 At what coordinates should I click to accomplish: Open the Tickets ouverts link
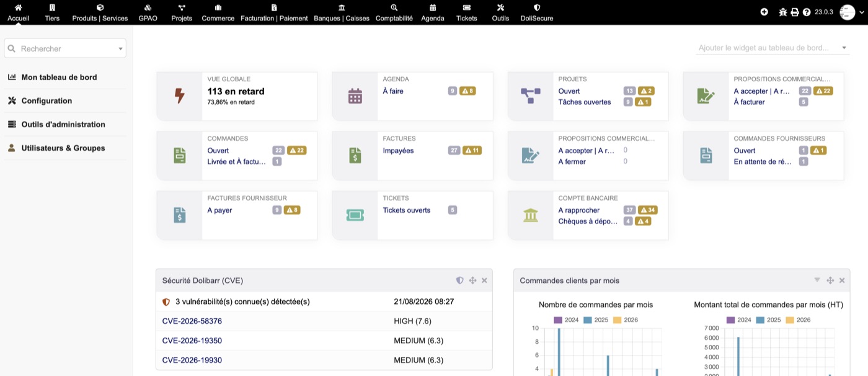pos(407,210)
